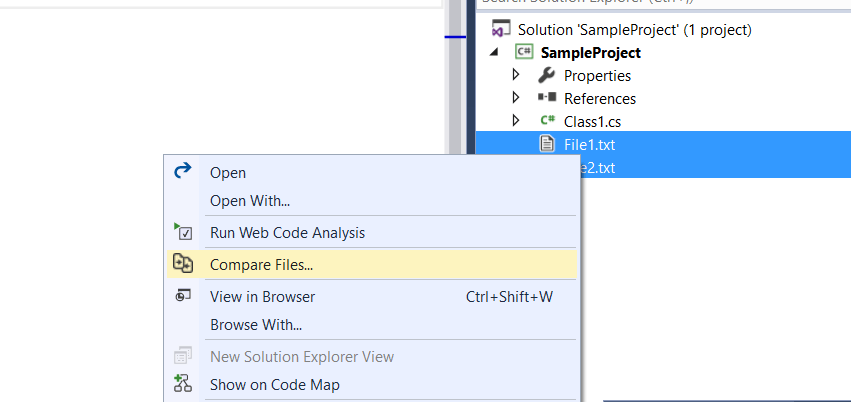Click the View in Browser icon

[x=183, y=295]
